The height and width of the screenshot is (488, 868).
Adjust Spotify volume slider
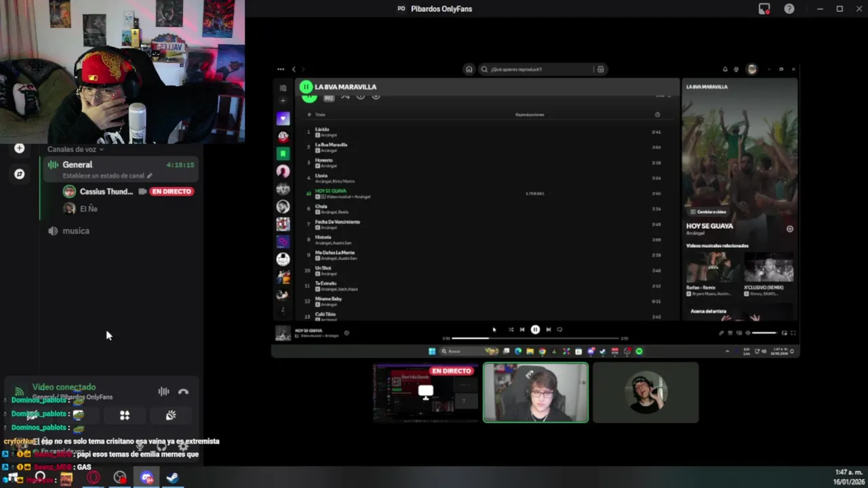(765, 333)
